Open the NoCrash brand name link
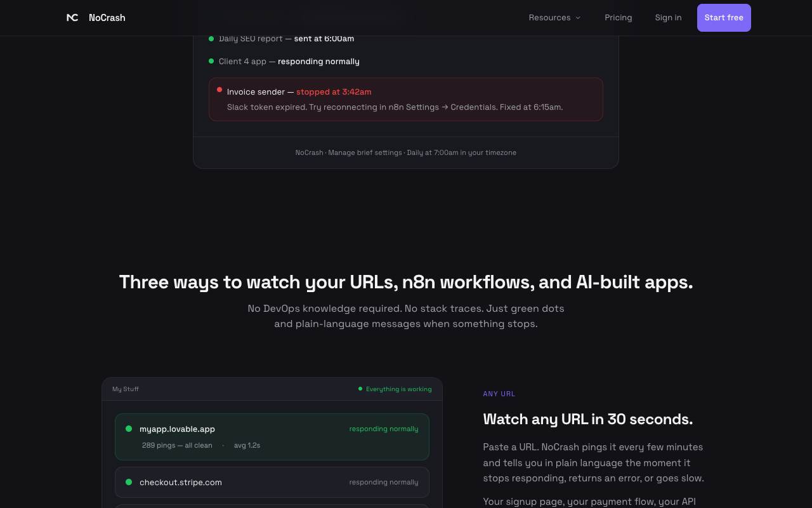Viewport: 812px width, 508px height. point(107,18)
